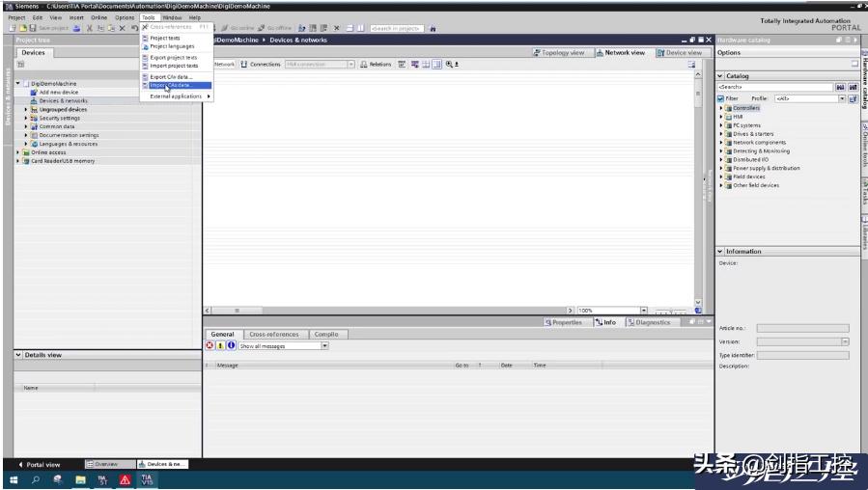Open the Options menu in the menu bar
The height and width of the screenshot is (490, 868).
[125, 17]
